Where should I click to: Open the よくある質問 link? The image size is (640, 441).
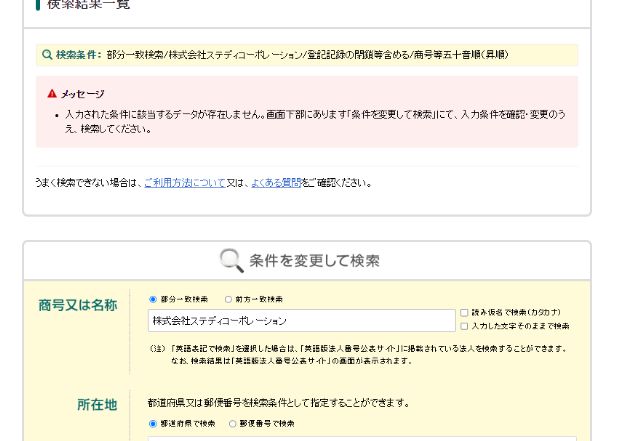pos(276,183)
